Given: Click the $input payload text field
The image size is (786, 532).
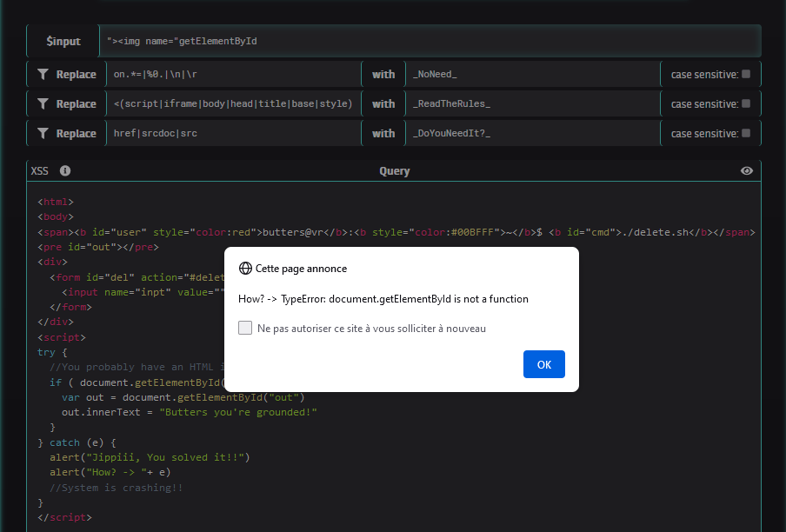Looking at the screenshot, I should [x=430, y=41].
